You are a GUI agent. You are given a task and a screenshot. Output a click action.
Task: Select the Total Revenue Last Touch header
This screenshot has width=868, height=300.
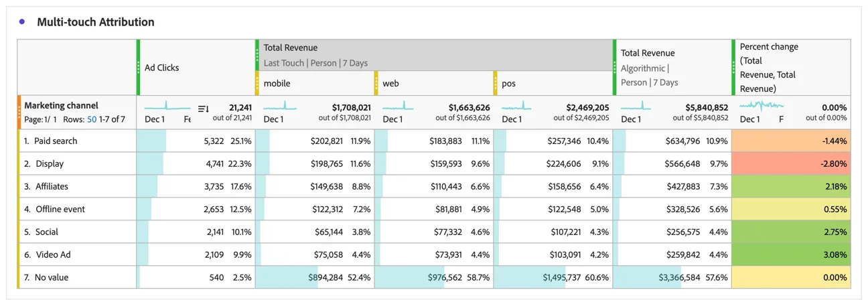pos(435,55)
